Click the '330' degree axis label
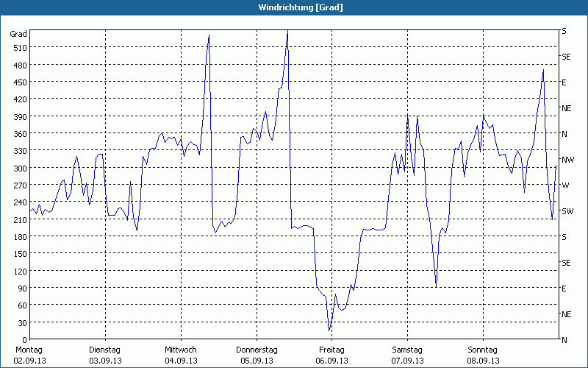This screenshot has height=368, width=588. click(21, 151)
